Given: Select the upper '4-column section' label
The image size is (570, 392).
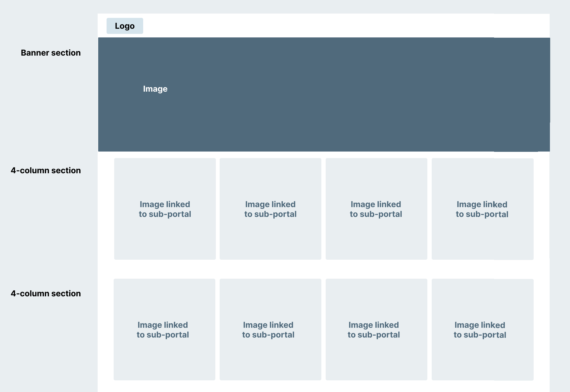Looking at the screenshot, I should click(46, 170).
